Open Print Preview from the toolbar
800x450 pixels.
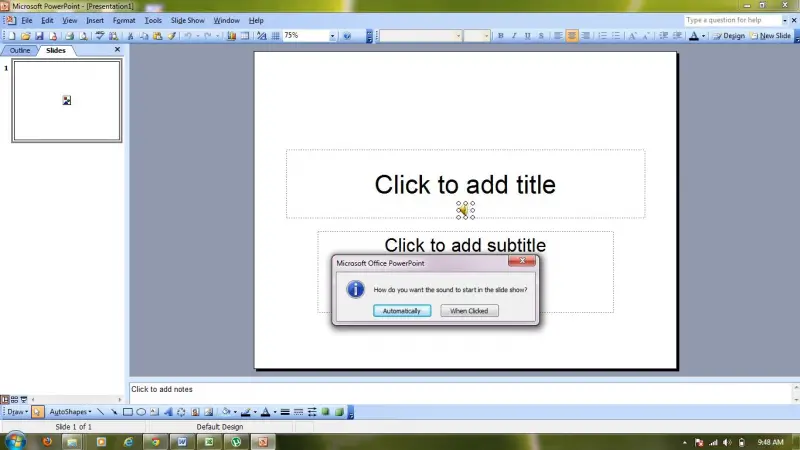click(83, 36)
